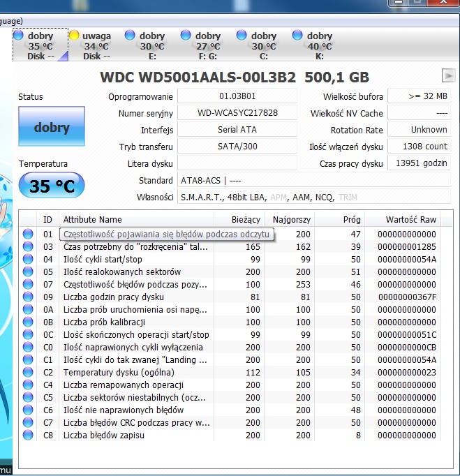Image resolution: width=460 pixels, height=476 pixels.
Task: Select row 'Ilość naprawionych cykli wyłączenia'
Action: click(x=230, y=348)
